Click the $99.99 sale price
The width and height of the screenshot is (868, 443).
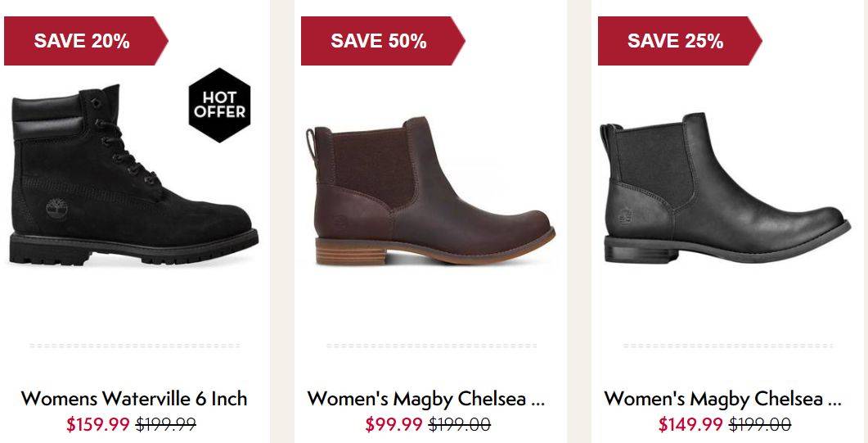click(394, 424)
